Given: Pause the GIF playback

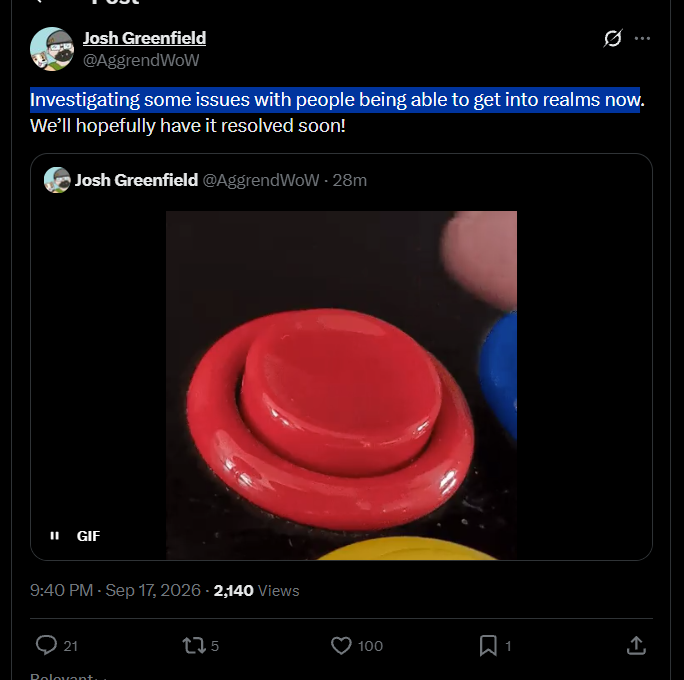Looking at the screenshot, I should click(x=55, y=536).
